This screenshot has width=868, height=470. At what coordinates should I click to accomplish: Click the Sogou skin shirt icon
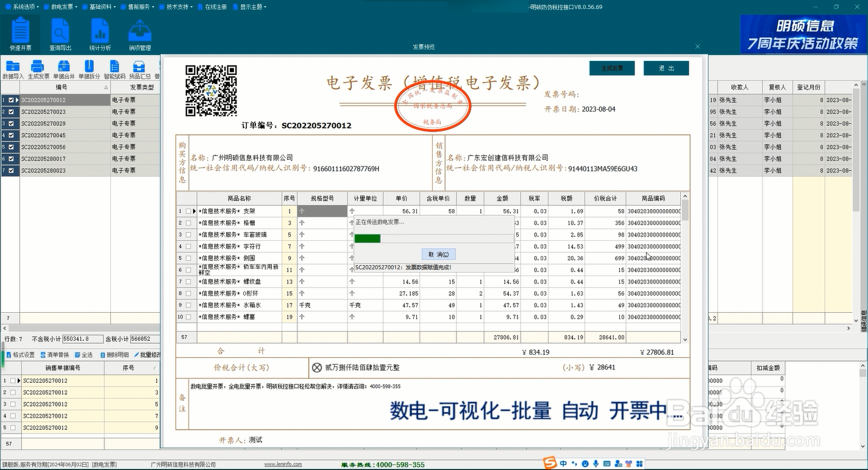tap(629, 464)
